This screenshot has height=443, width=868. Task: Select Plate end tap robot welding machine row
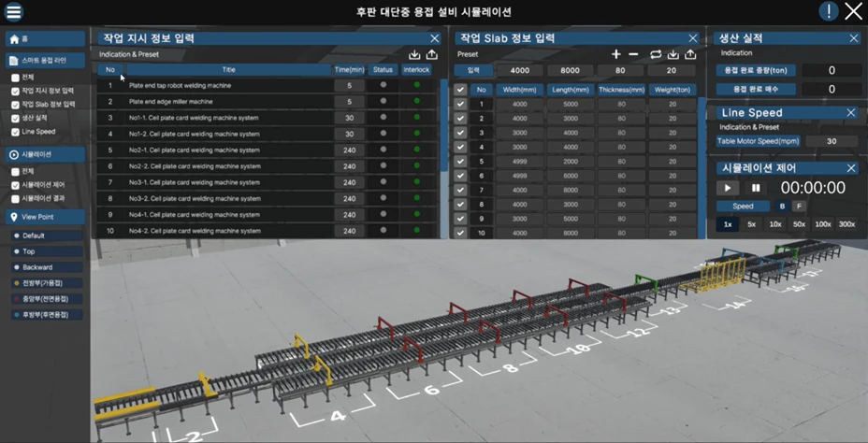268,86
